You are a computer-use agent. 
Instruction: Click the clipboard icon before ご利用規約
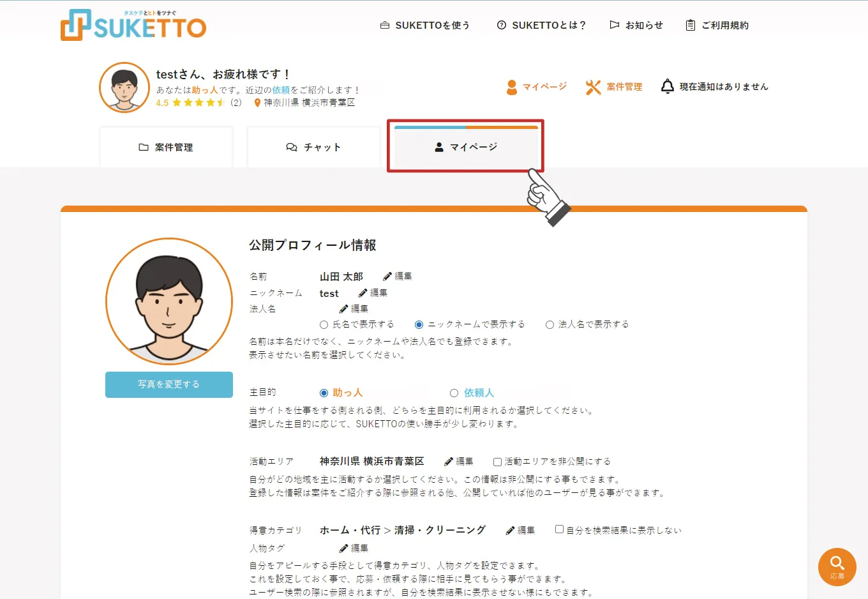[690, 25]
